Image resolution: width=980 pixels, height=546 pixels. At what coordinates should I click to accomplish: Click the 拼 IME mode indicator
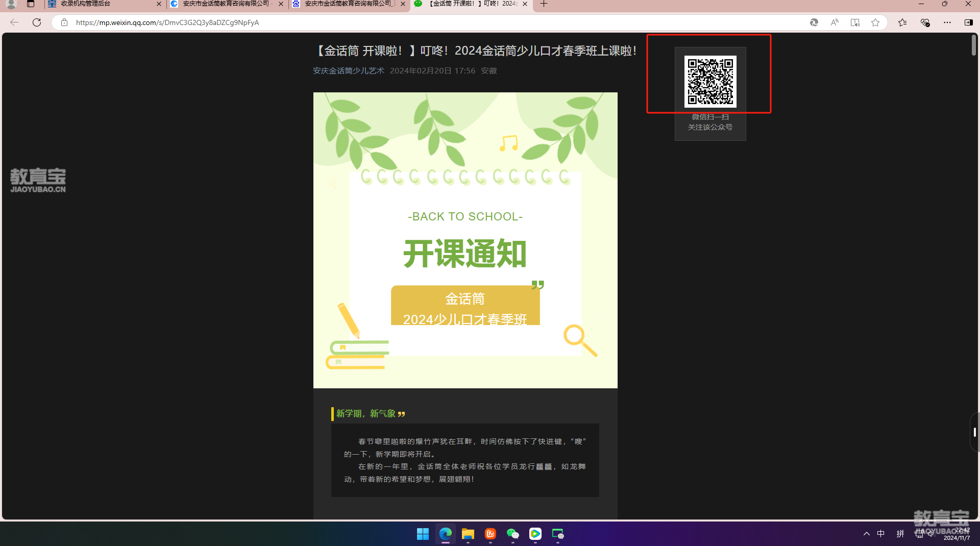(x=900, y=534)
